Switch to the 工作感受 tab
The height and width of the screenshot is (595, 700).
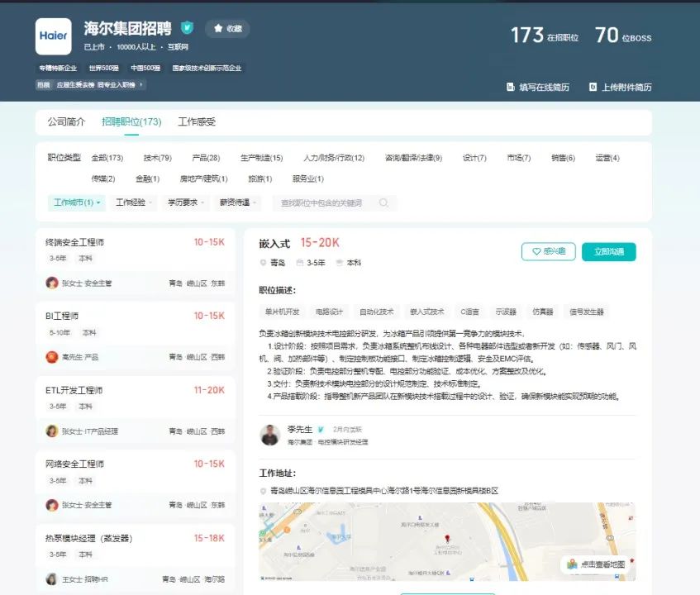(x=197, y=121)
